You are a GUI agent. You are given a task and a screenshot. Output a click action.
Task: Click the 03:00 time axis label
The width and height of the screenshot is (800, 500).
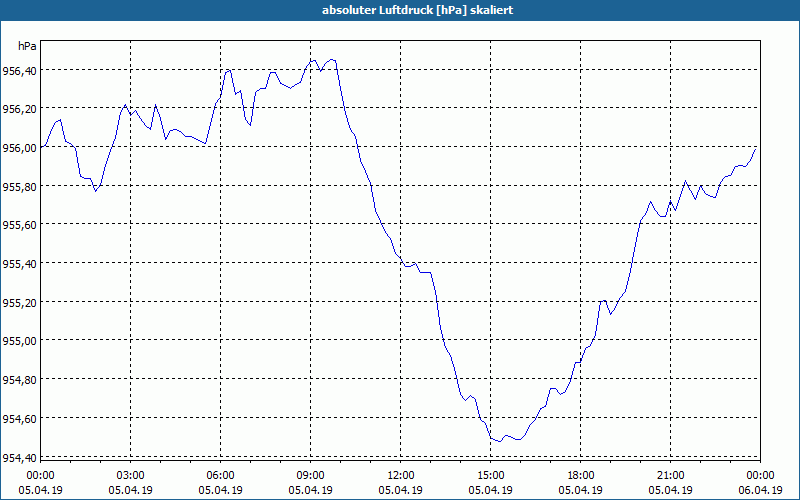point(131,476)
